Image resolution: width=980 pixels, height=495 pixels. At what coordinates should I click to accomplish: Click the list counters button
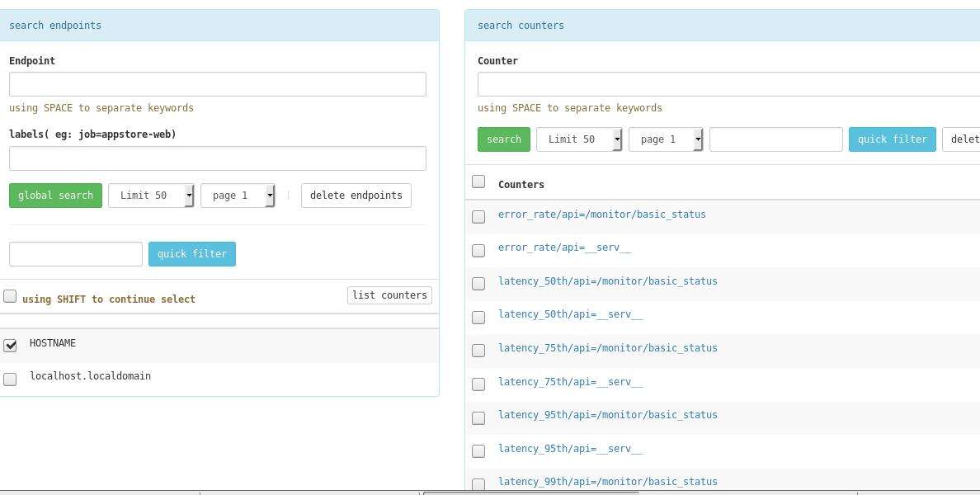pyautogui.click(x=389, y=295)
